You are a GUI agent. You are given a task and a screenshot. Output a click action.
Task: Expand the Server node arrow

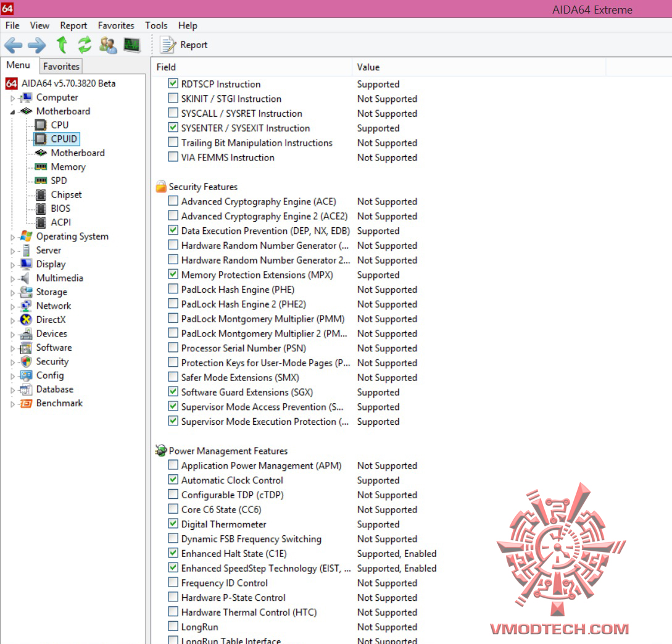(x=12, y=251)
